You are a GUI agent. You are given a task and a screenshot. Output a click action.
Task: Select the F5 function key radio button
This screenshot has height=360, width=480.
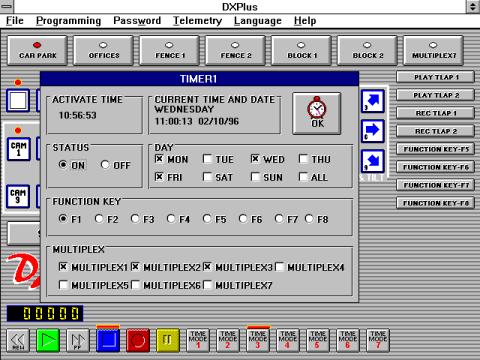207,219
